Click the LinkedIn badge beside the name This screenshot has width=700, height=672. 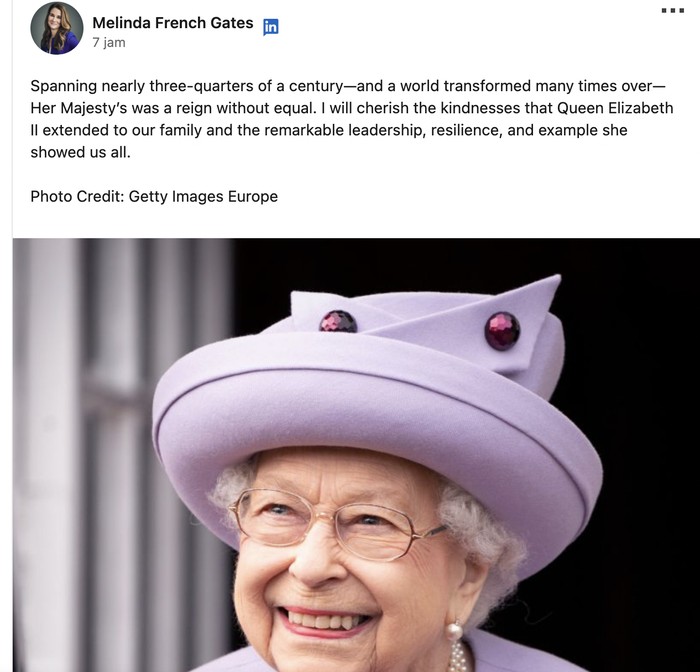tap(271, 27)
